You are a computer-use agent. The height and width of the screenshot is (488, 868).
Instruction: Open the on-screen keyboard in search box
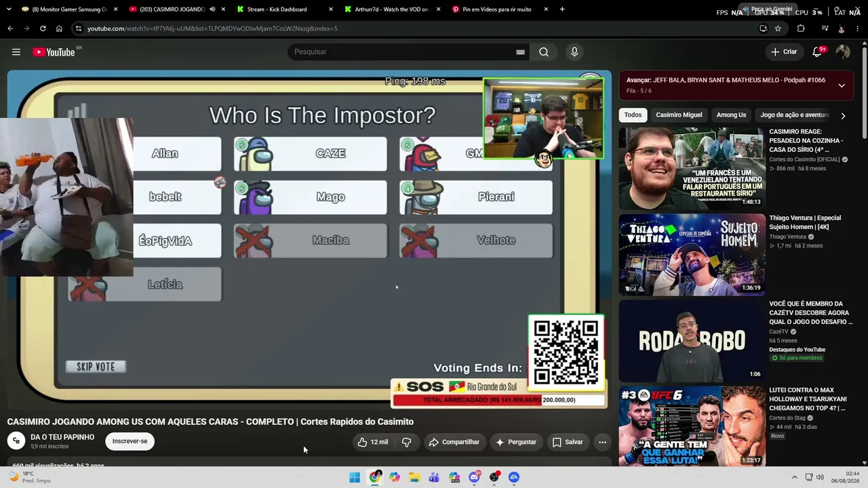(x=521, y=52)
